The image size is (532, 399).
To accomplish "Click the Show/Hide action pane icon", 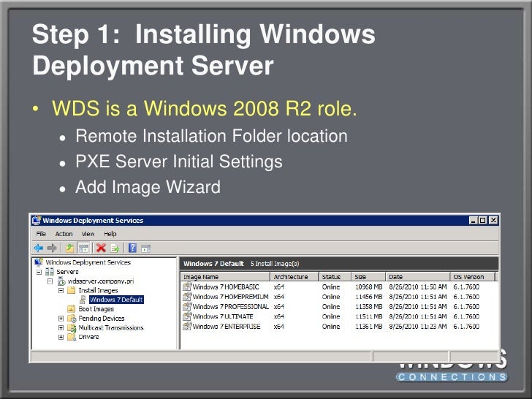I will (x=146, y=248).
